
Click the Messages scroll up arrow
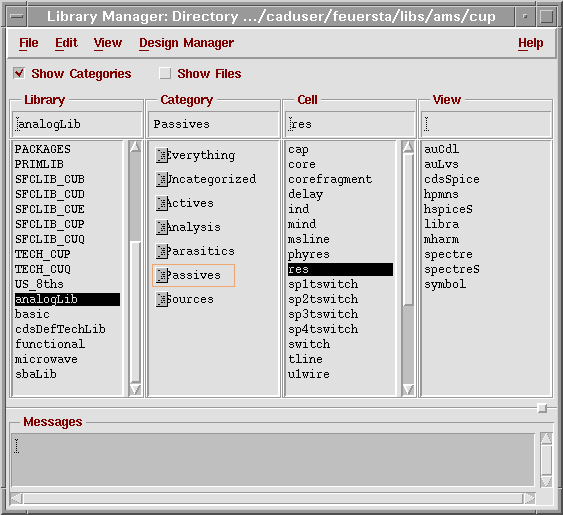546,438
